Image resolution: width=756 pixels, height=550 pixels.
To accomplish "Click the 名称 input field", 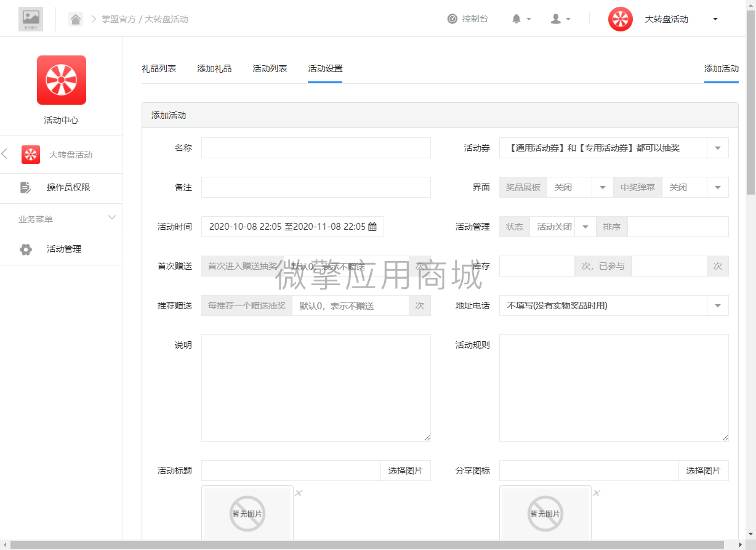I will 316,148.
